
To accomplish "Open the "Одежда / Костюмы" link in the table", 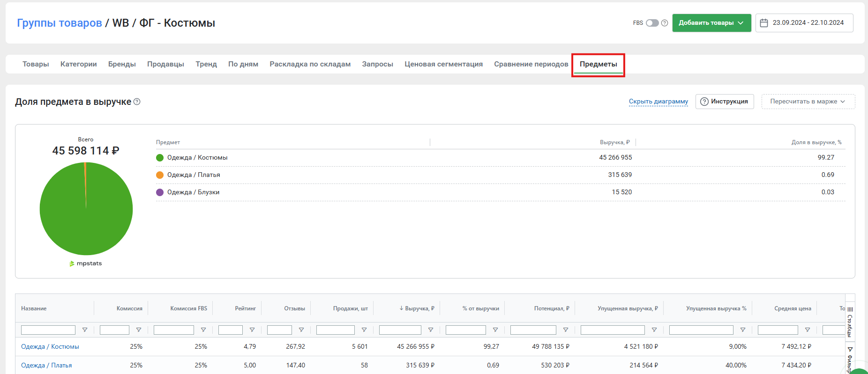I will tap(50, 347).
